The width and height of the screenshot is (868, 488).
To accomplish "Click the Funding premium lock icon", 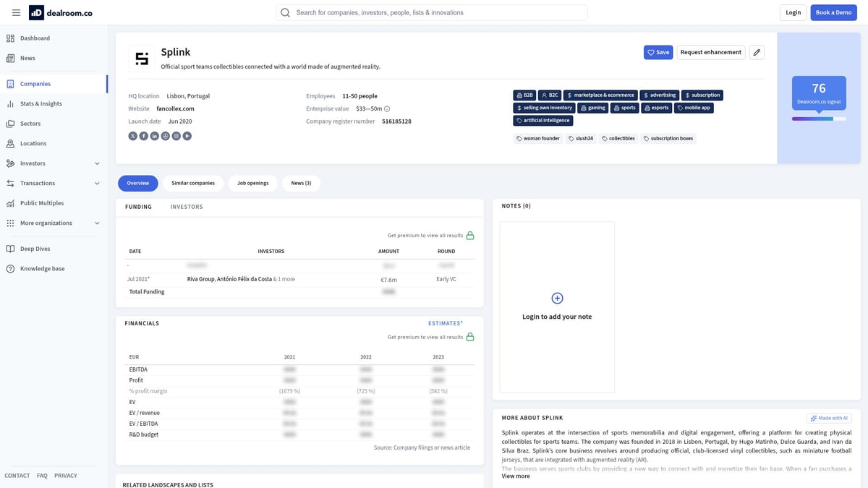I will tap(470, 235).
